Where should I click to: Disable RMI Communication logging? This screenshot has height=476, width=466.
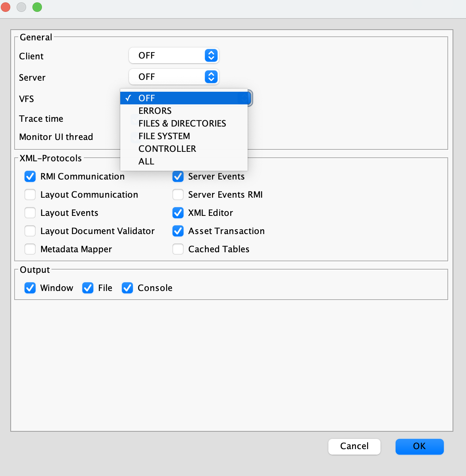pyautogui.click(x=30, y=176)
